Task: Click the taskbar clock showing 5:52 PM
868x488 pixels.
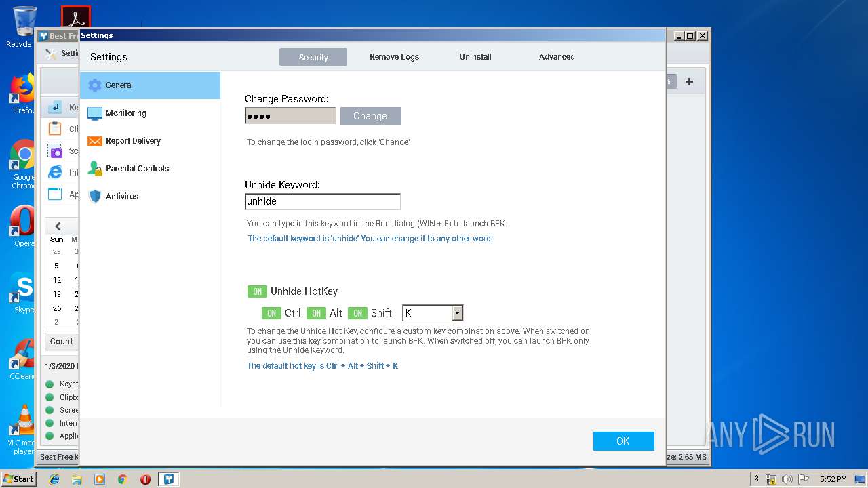Action: coord(833,479)
